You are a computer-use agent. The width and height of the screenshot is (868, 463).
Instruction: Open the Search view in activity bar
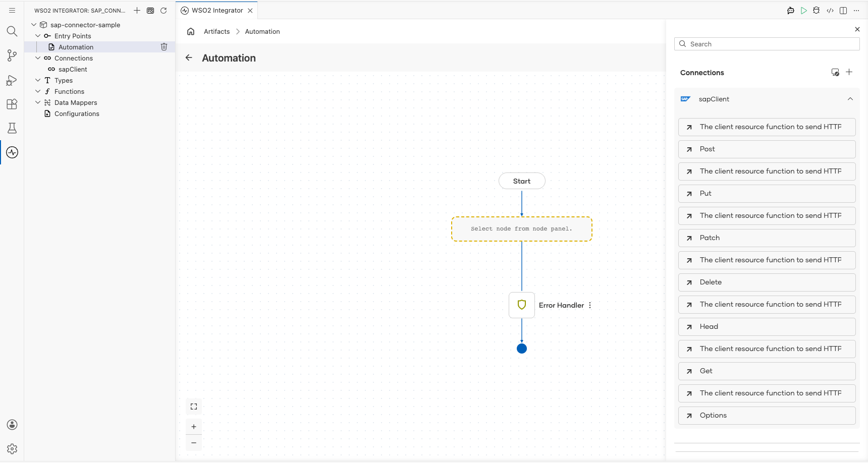pos(12,31)
